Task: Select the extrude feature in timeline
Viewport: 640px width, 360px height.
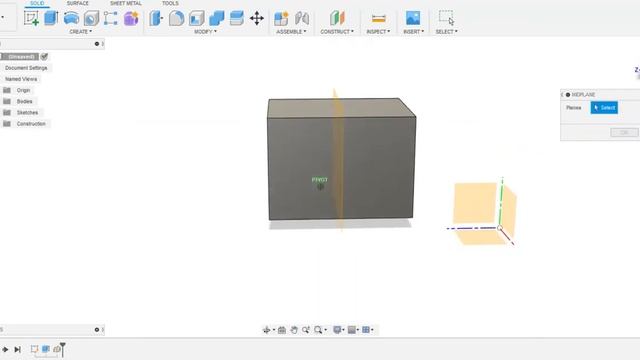Action: click(x=46, y=349)
